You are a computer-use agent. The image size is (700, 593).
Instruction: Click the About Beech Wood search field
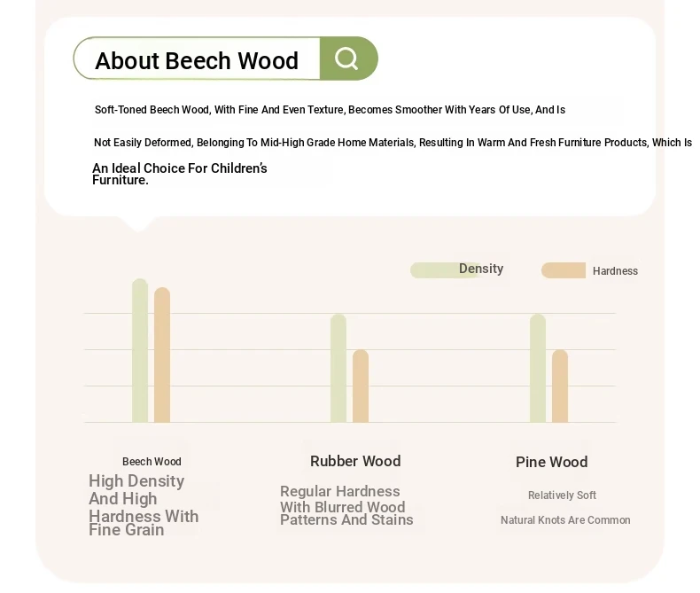pyautogui.click(x=197, y=59)
